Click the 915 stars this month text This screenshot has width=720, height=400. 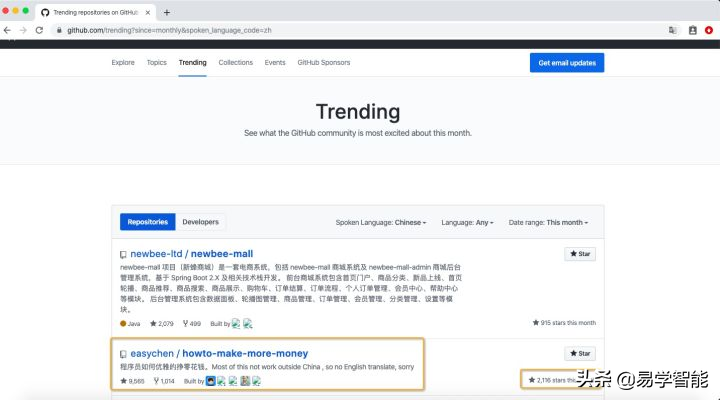click(564, 323)
